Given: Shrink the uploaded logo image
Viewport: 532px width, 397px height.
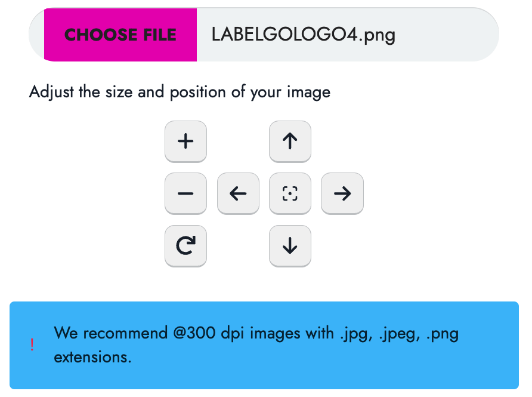Looking at the screenshot, I should pos(185,193).
